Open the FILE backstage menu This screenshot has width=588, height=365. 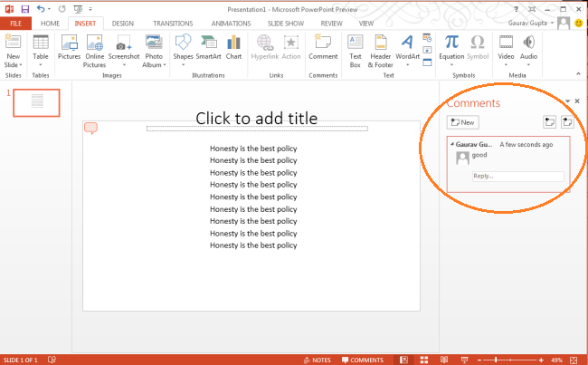click(15, 23)
